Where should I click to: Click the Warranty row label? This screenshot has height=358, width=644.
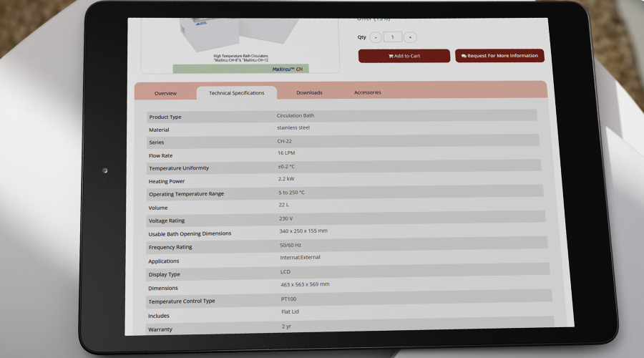point(160,329)
